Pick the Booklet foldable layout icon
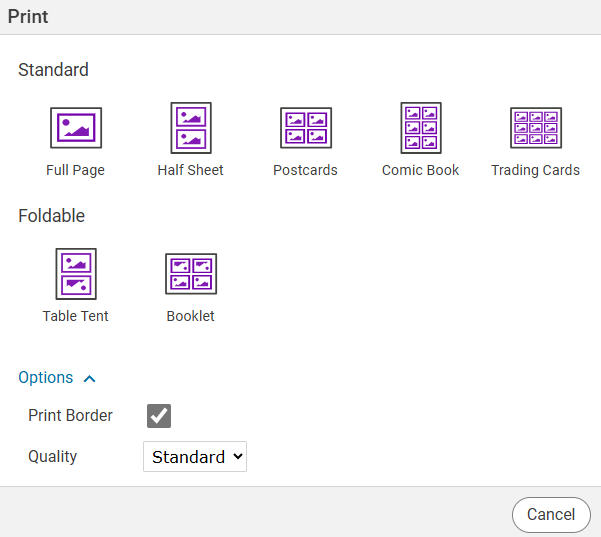 (x=190, y=274)
